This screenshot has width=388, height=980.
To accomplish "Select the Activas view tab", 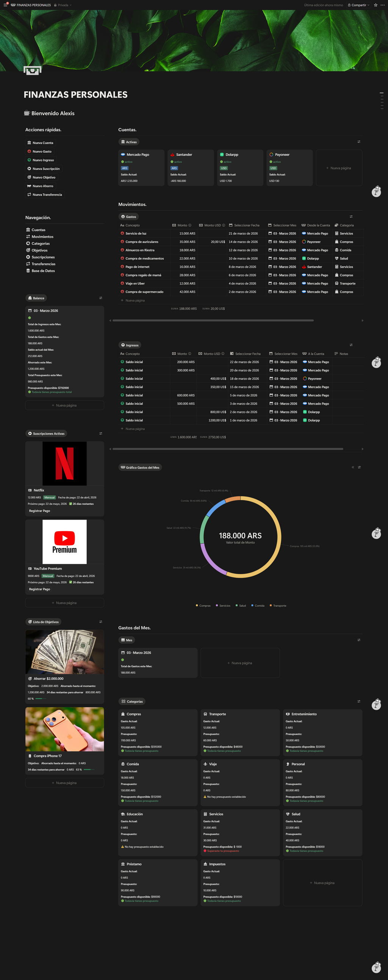I will tap(128, 142).
